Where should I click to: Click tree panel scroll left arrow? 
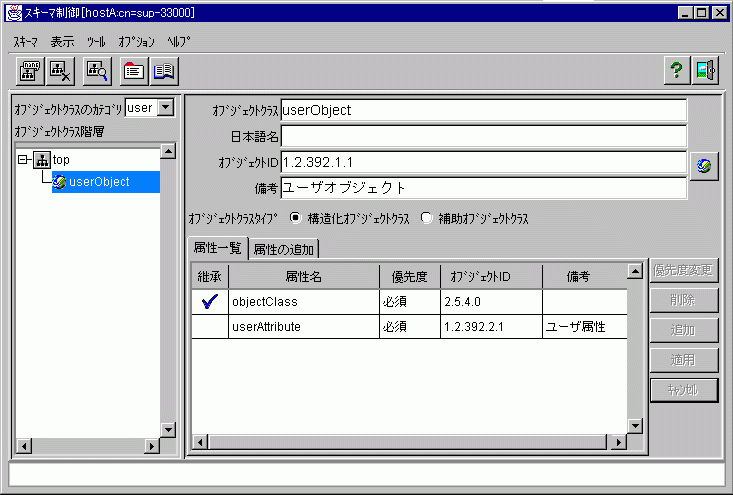point(24,446)
